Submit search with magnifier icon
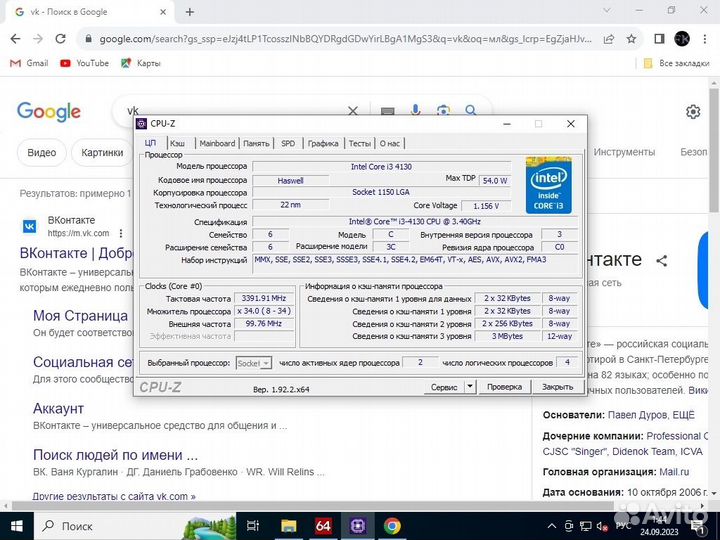 point(471,110)
